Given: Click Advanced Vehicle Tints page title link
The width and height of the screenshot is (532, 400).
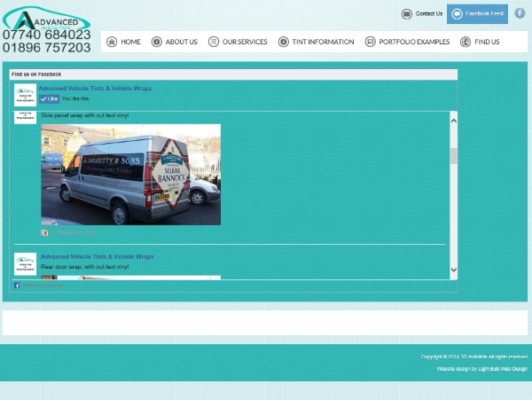Looking at the screenshot, I should pos(95,89).
